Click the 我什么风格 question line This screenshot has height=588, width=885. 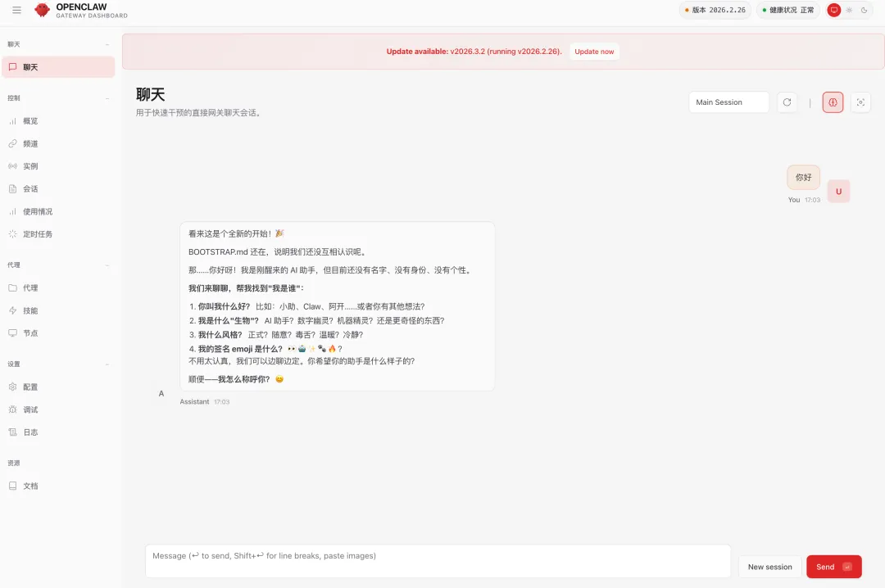[x=276, y=335]
